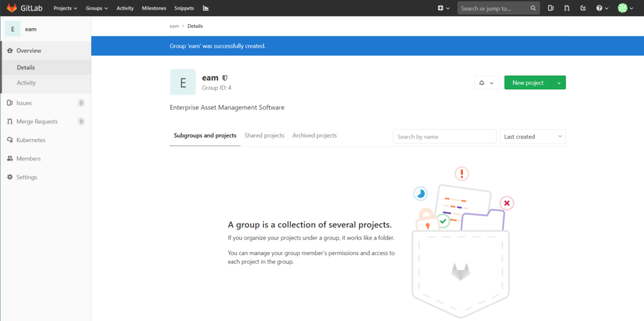Viewport: 644px width, 321px height.
Task: Click the Settings gear in the sidebar
Action: (x=9, y=177)
